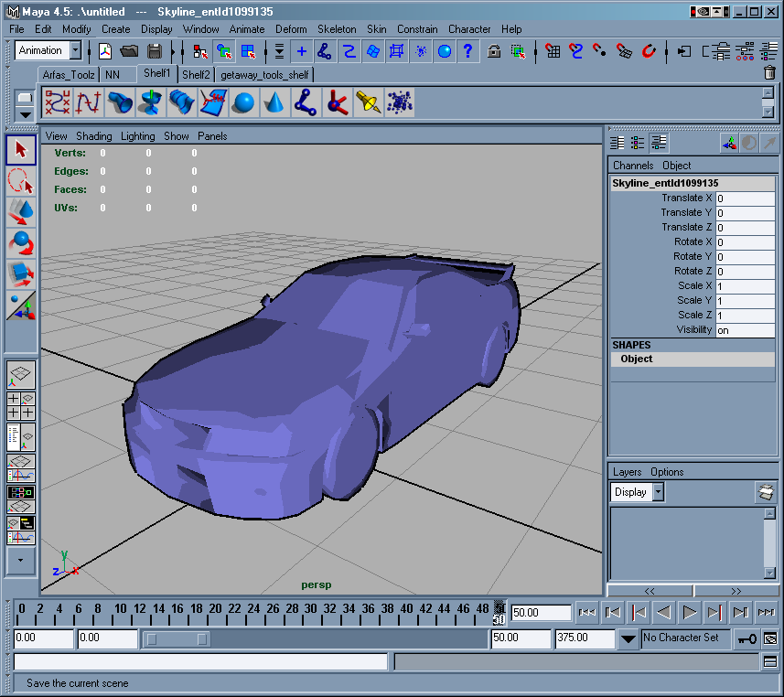Image resolution: width=784 pixels, height=697 pixels.
Task: Click the time range slider bar
Action: coord(177,638)
